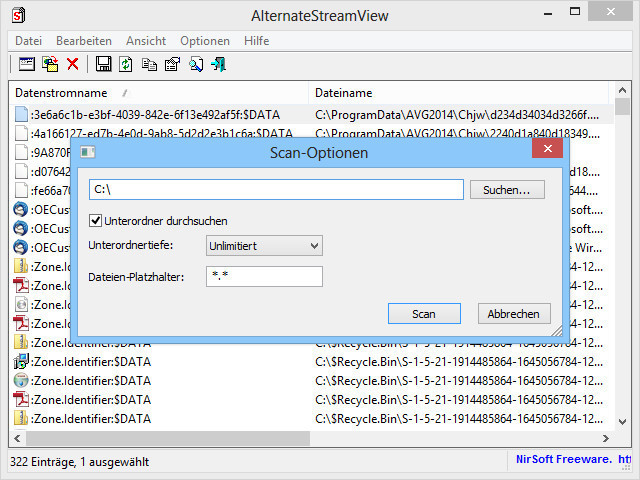640x480 pixels.
Task: Click the Suchen... browse button
Action: click(507, 190)
